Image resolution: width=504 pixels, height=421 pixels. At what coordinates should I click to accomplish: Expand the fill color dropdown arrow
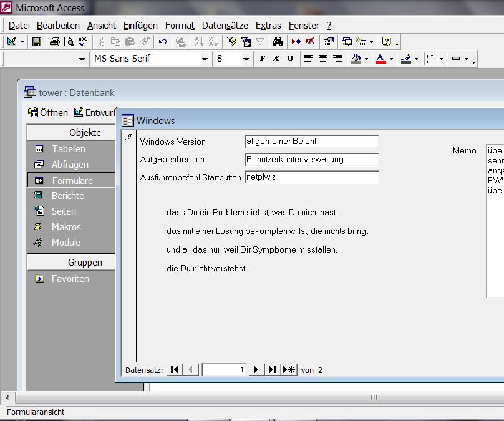366,59
